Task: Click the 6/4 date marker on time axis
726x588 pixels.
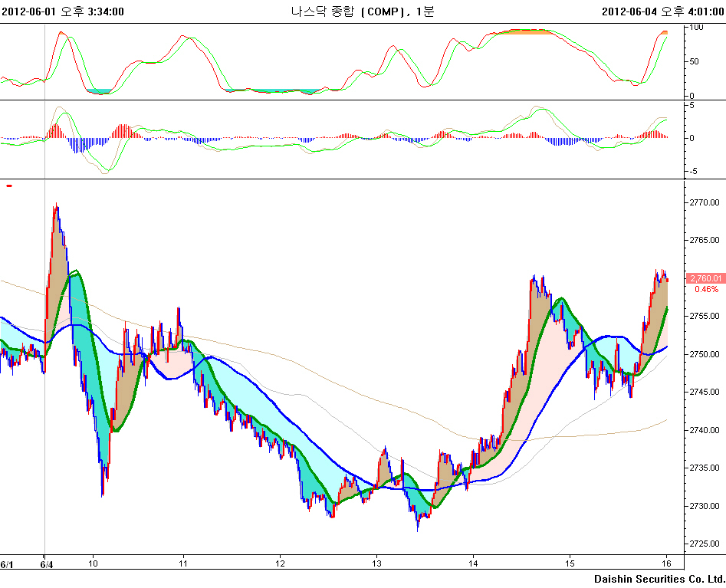Action: point(47,564)
